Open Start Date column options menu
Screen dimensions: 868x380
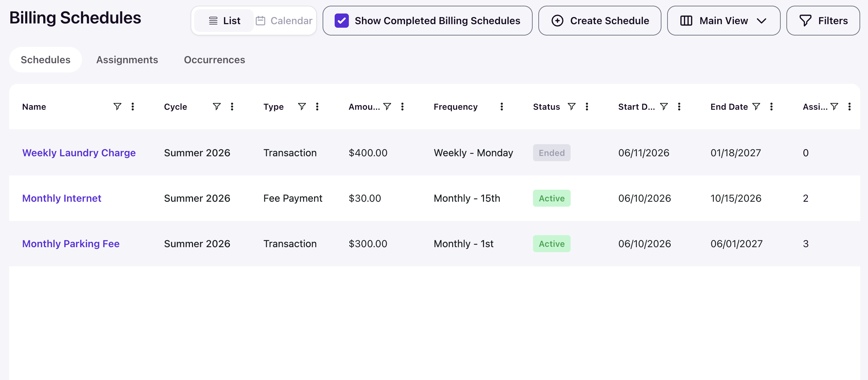click(x=679, y=107)
